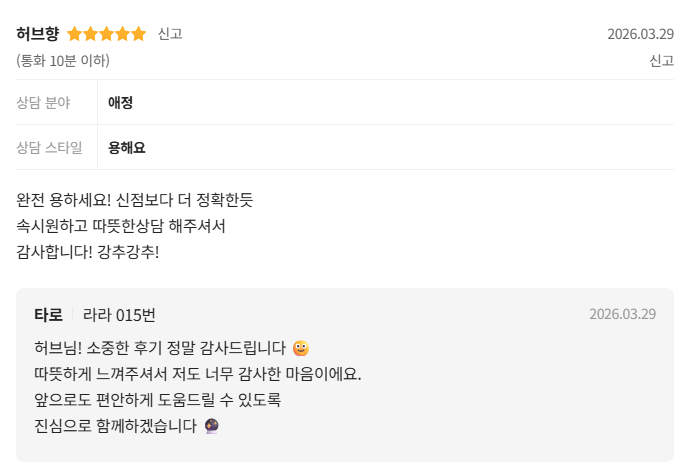The height and width of the screenshot is (470, 693).
Task: Click the 상담 분야 label
Action: 43,102
